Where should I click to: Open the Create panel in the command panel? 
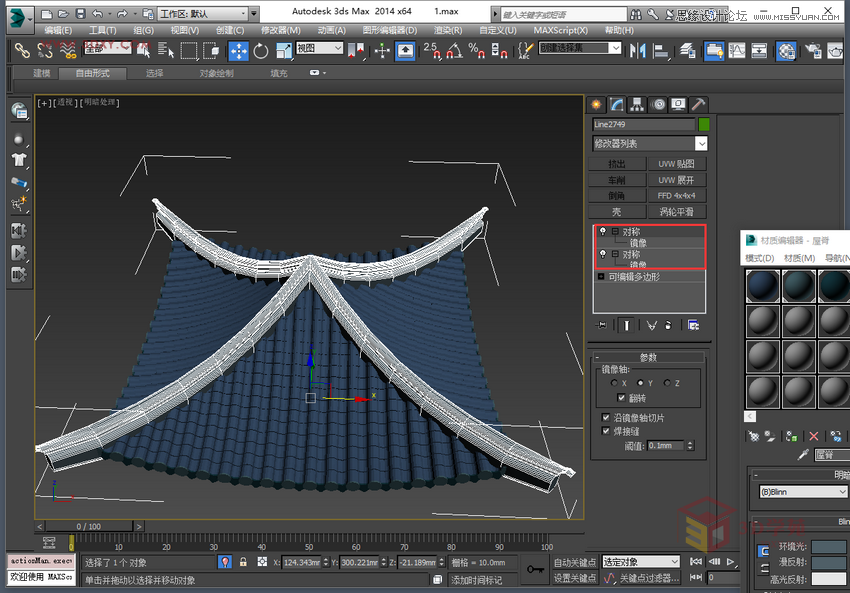596,103
